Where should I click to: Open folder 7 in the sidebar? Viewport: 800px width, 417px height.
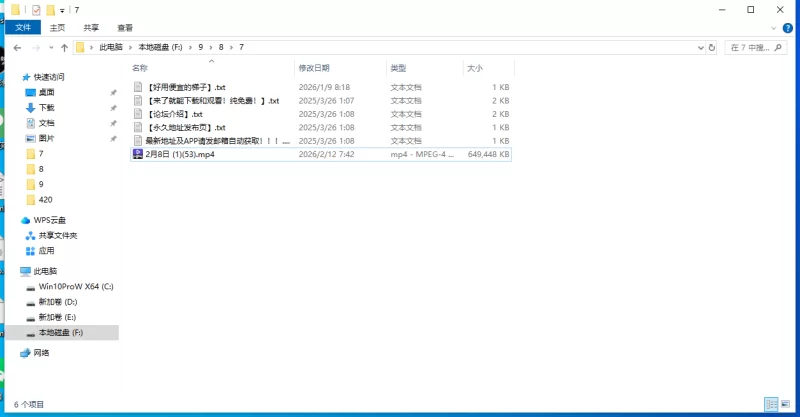pyautogui.click(x=41, y=154)
